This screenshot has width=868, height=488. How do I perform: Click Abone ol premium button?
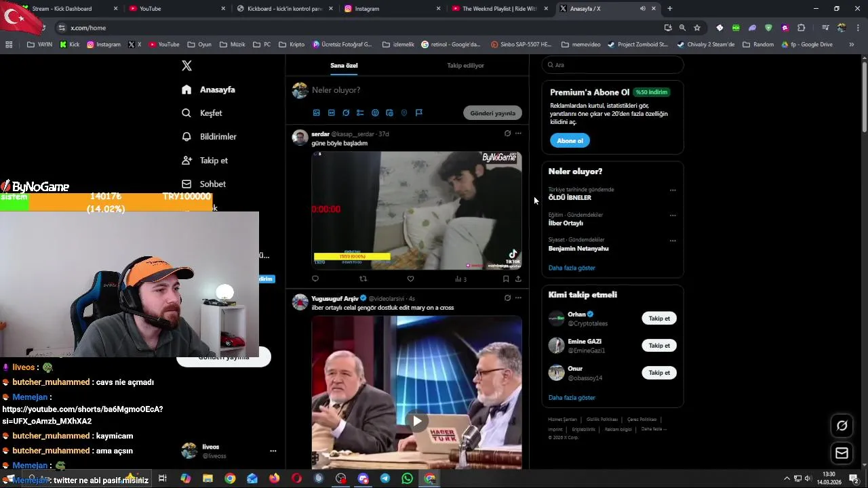(x=570, y=141)
